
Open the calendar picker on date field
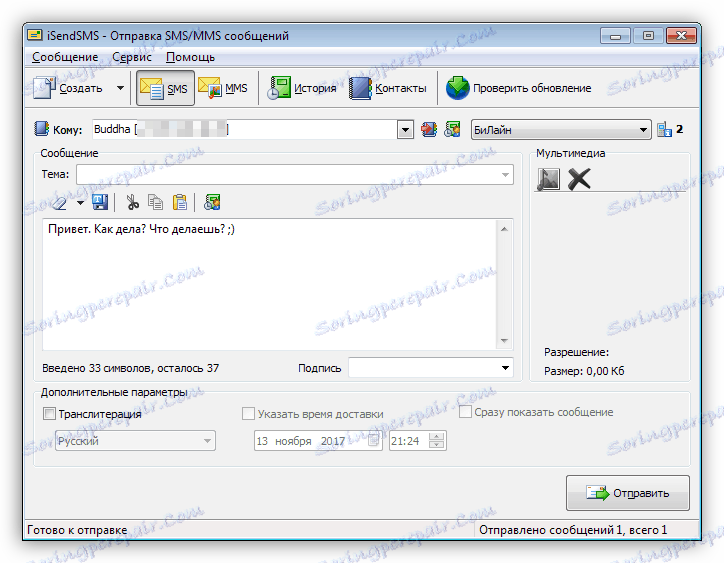tap(373, 441)
